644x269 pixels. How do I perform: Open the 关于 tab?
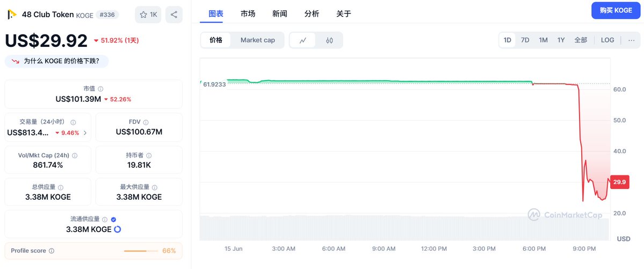(344, 13)
